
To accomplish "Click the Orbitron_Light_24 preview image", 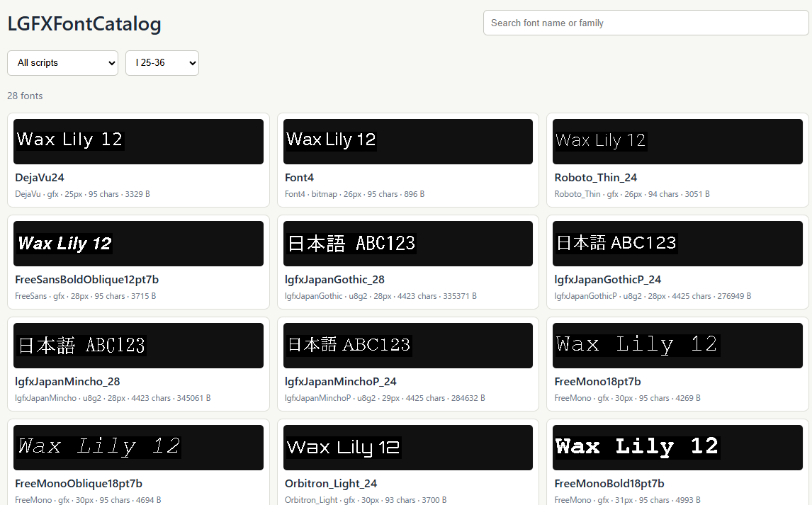I will [x=408, y=448].
